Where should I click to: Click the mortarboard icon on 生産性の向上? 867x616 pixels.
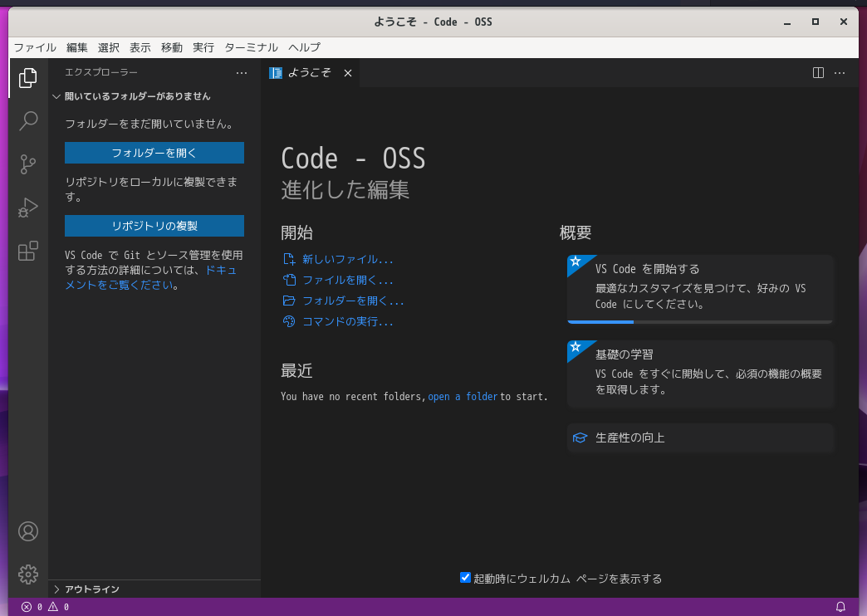pyautogui.click(x=580, y=438)
